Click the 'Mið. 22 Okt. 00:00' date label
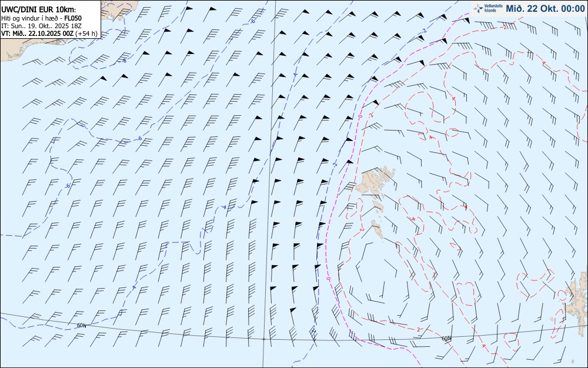 [x=545, y=8]
